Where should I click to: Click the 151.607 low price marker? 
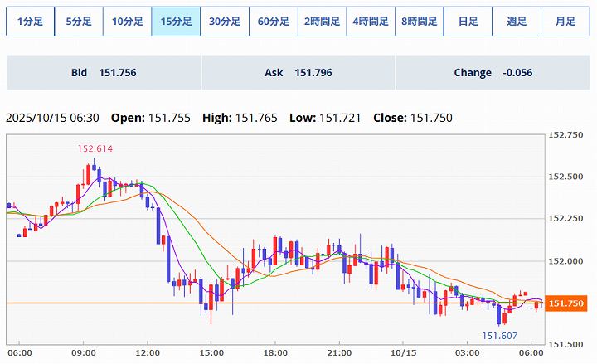(501, 336)
